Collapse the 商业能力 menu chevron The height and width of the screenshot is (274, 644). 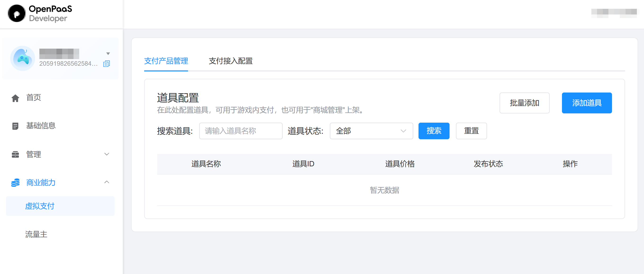coord(107,182)
